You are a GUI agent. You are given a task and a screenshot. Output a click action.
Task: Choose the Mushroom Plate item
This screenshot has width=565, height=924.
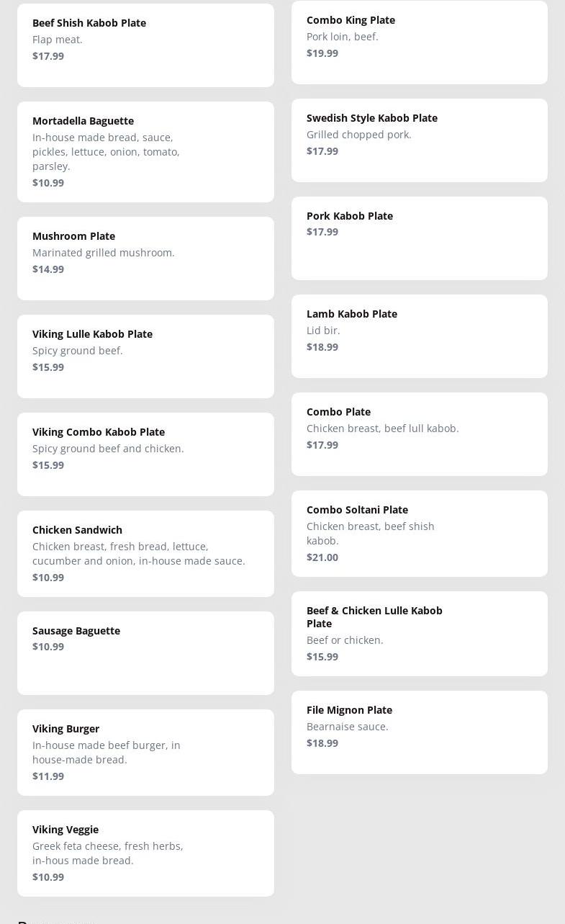145,259
